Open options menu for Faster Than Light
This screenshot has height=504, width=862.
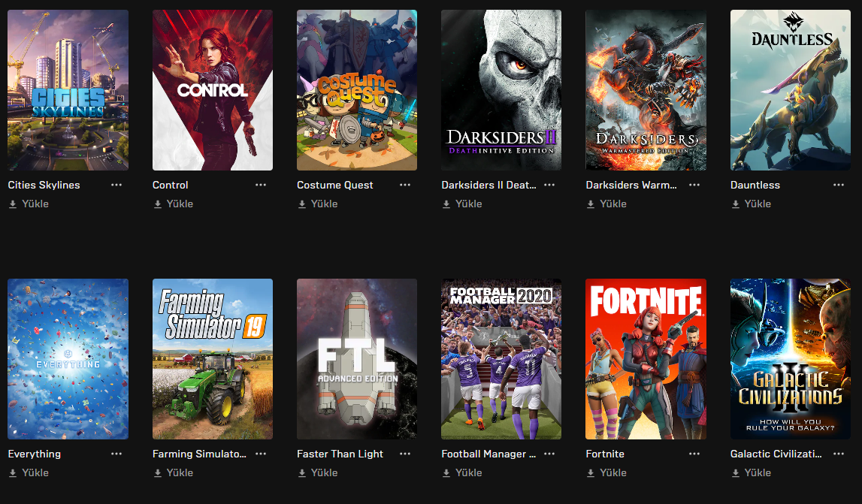(x=405, y=454)
